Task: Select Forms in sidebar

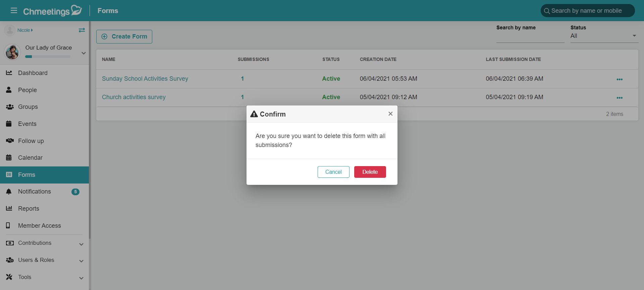Action: (x=44, y=174)
